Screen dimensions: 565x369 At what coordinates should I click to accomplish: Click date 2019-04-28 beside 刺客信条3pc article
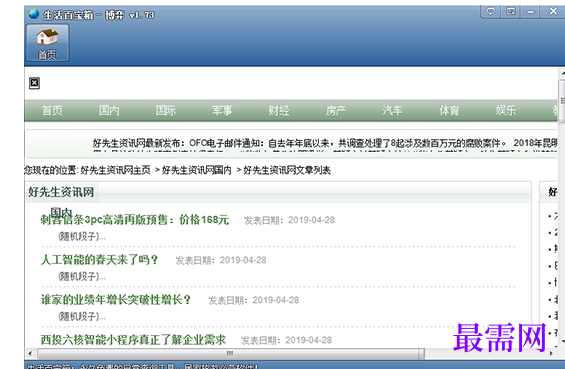(312, 220)
